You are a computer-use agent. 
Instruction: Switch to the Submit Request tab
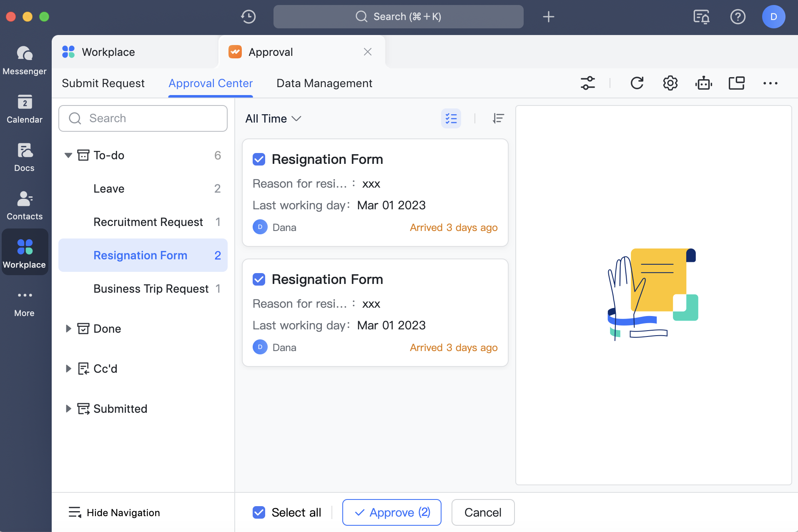(103, 83)
